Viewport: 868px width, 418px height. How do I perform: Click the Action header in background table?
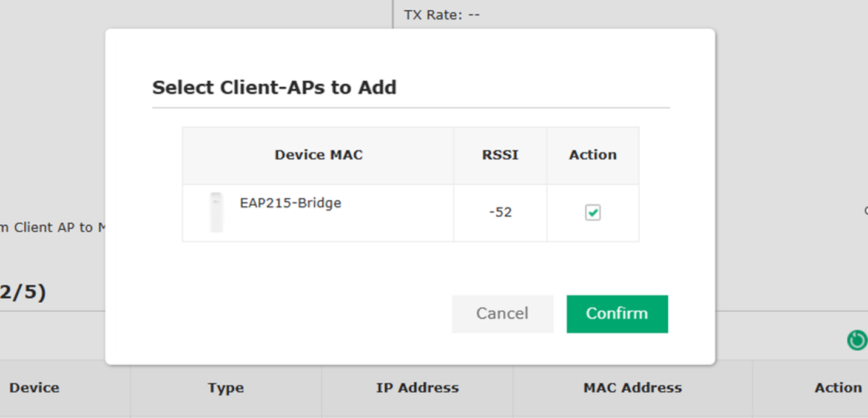838,388
